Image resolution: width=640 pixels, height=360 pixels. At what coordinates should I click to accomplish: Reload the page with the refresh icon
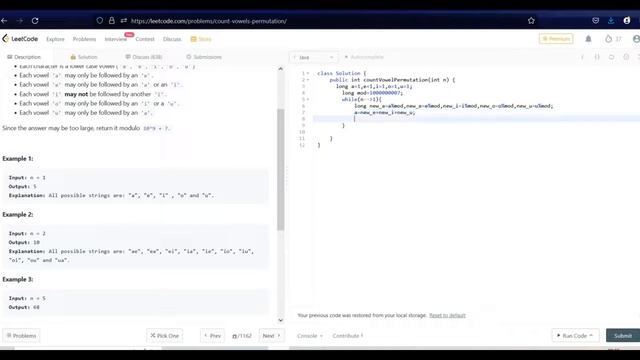tap(35, 20)
